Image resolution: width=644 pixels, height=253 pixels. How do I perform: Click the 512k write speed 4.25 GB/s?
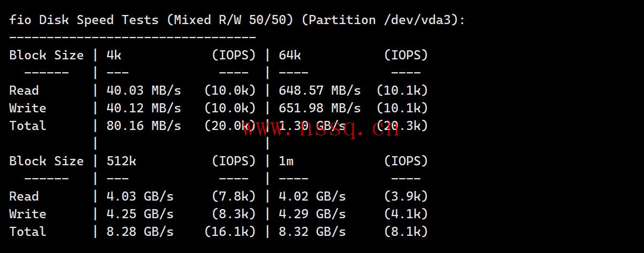point(140,214)
